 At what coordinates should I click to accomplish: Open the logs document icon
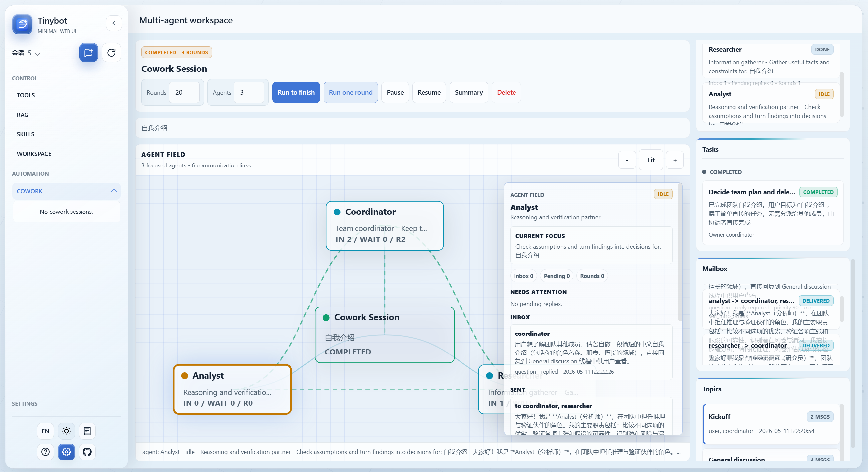87,431
